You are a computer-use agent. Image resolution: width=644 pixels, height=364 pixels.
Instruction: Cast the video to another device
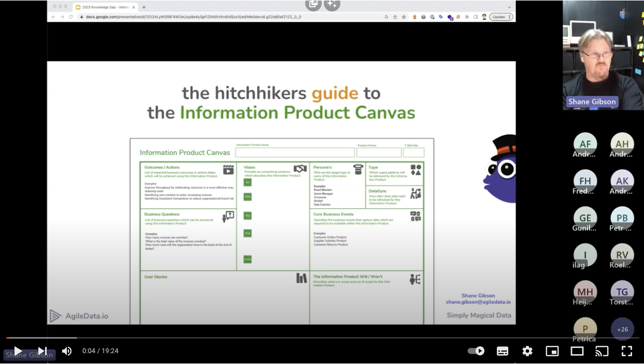pos(602,351)
